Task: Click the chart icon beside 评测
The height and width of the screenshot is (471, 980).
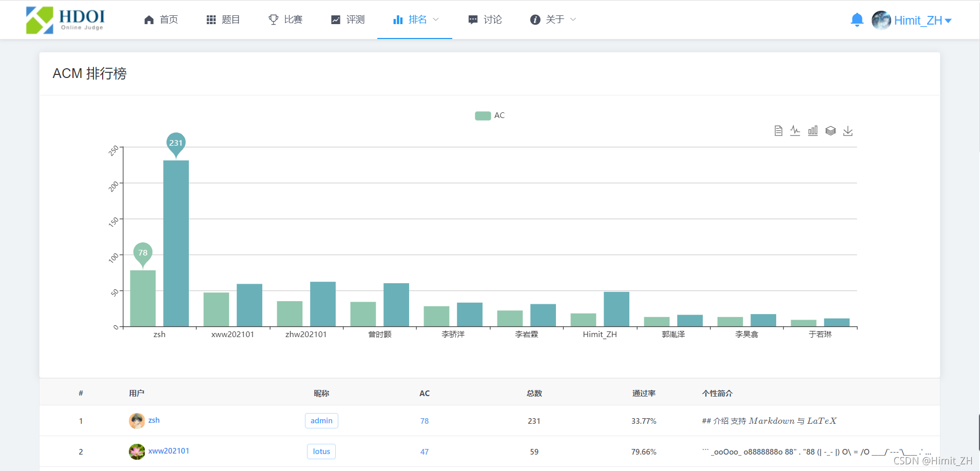Action: coord(336,19)
